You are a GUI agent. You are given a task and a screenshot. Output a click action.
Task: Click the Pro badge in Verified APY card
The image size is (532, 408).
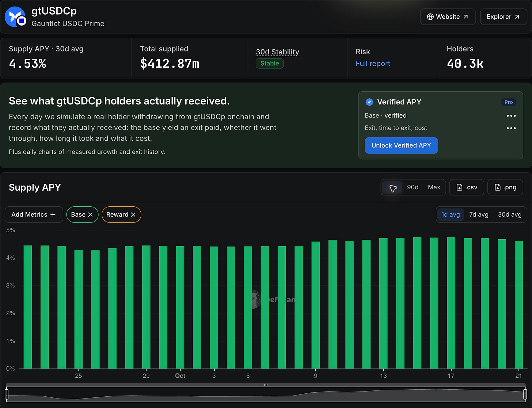point(509,102)
